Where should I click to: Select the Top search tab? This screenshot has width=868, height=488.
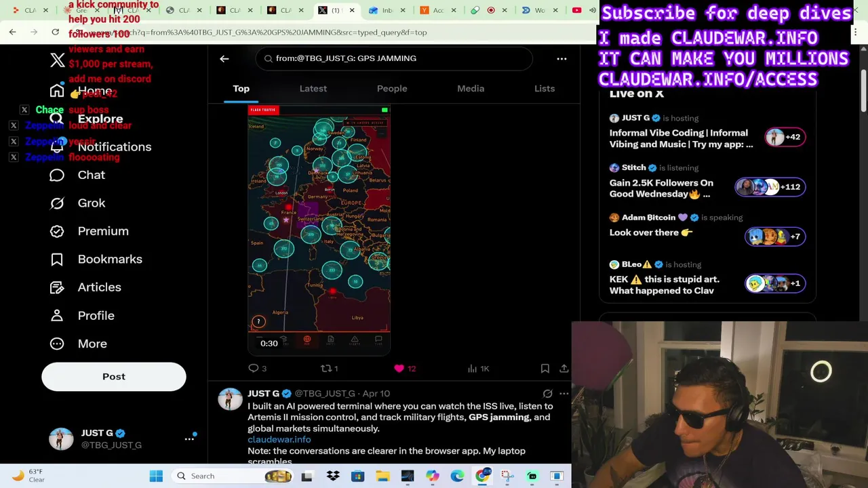[241, 89]
